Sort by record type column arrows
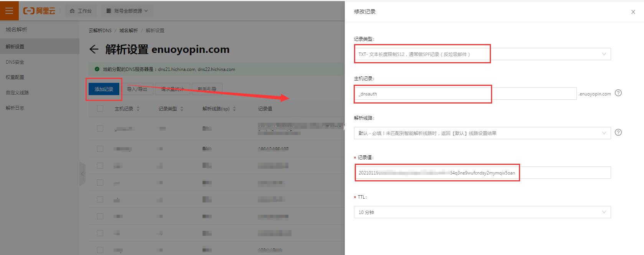644x255 pixels. (x=182, y=109)
